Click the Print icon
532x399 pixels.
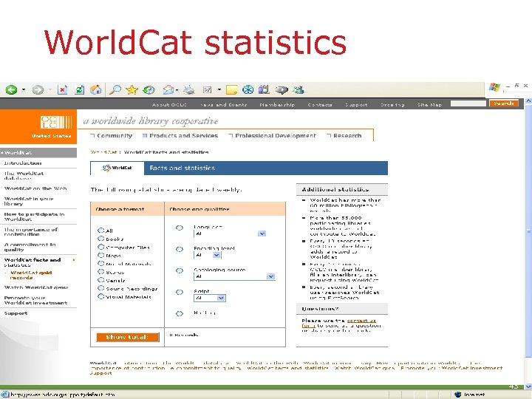189,90
